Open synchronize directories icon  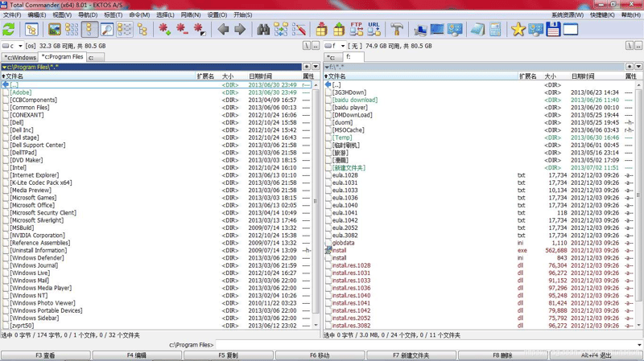(281, 30)
